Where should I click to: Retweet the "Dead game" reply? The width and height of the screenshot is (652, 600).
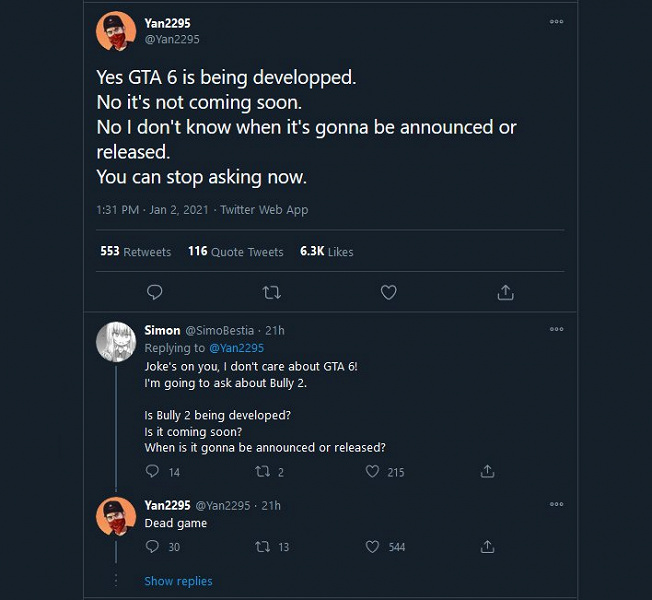tap(263, 547)
